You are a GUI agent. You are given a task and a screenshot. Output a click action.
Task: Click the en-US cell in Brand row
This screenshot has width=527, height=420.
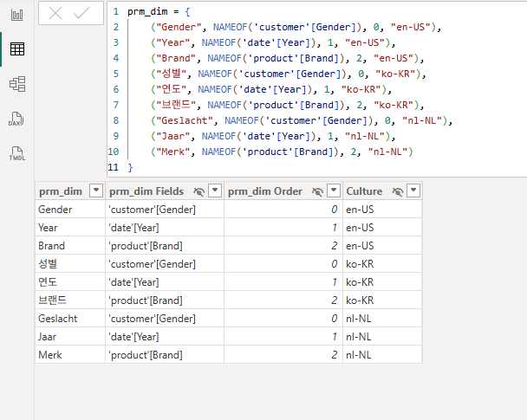click(382, 246)
